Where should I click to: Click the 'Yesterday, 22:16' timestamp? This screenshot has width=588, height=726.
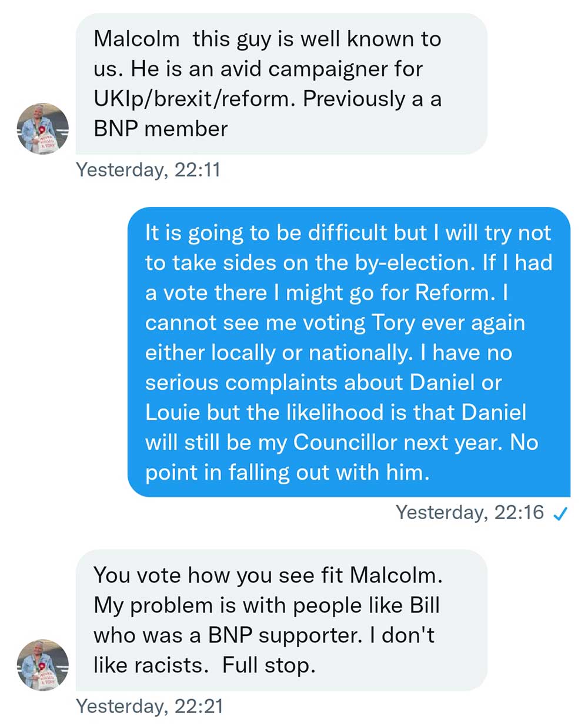(x=469, y=513)
